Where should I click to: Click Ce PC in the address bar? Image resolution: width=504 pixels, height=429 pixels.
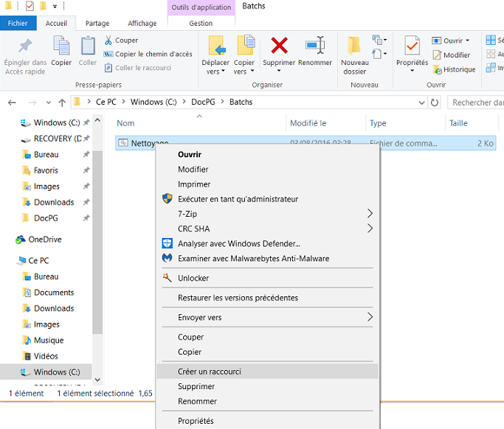[106, 102]
